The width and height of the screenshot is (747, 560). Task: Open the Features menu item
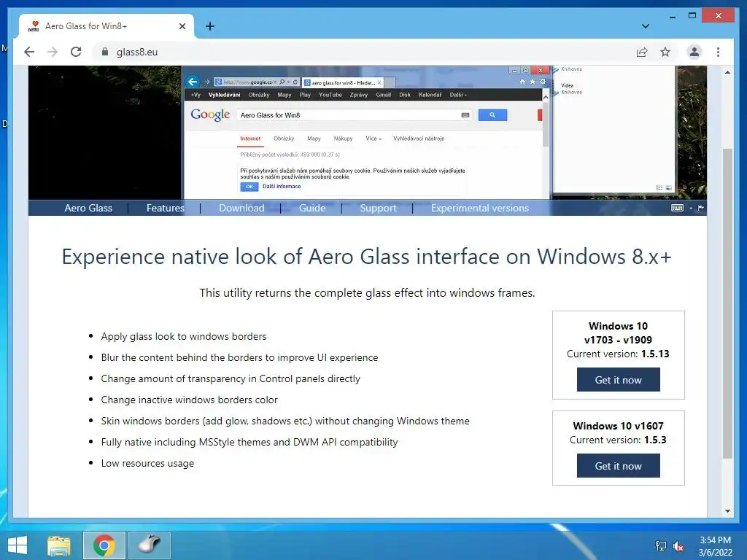(x=166, y=208)
